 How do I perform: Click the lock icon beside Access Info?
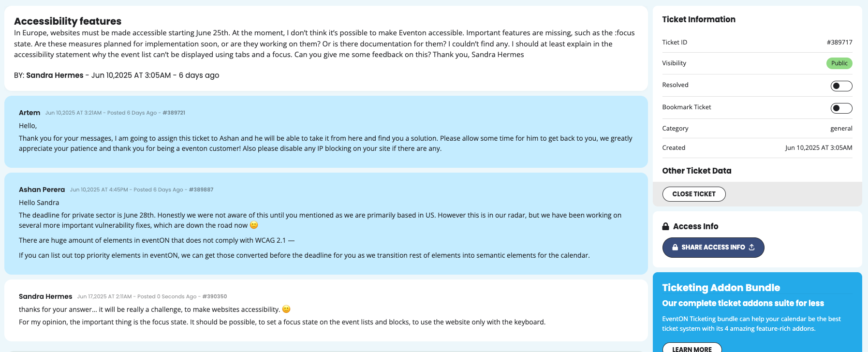pos(665,226)
